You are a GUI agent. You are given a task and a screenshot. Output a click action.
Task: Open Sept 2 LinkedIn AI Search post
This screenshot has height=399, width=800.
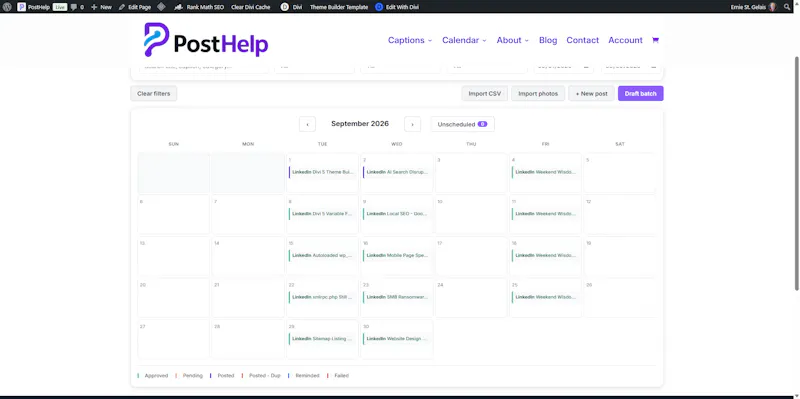click(x=396, y=172)
